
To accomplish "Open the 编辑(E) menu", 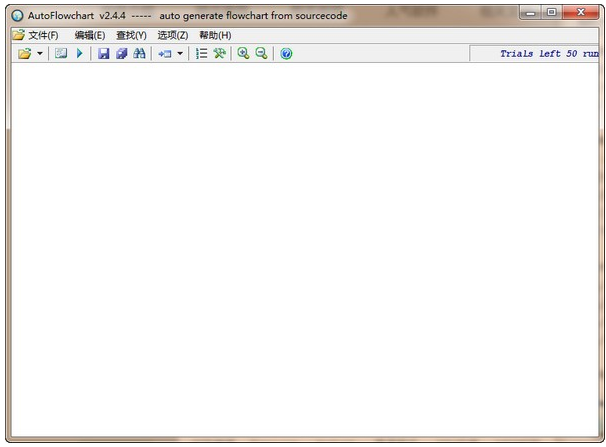I will (x=89, y=35).
